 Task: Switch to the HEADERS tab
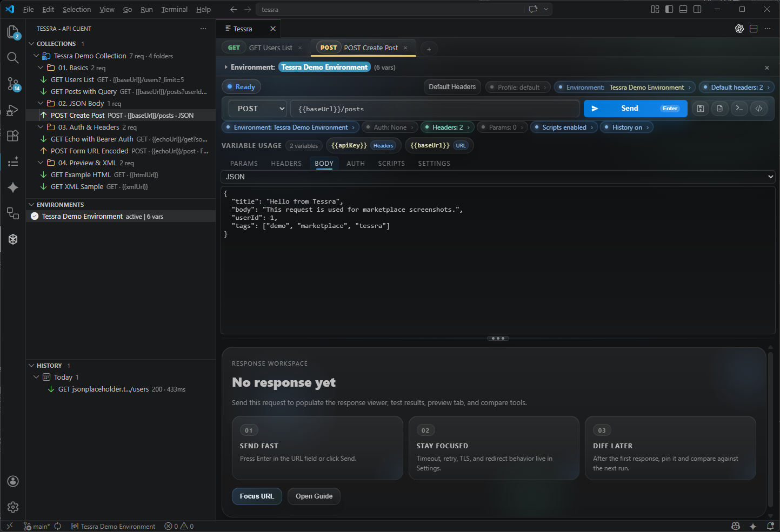click(286, 163)
